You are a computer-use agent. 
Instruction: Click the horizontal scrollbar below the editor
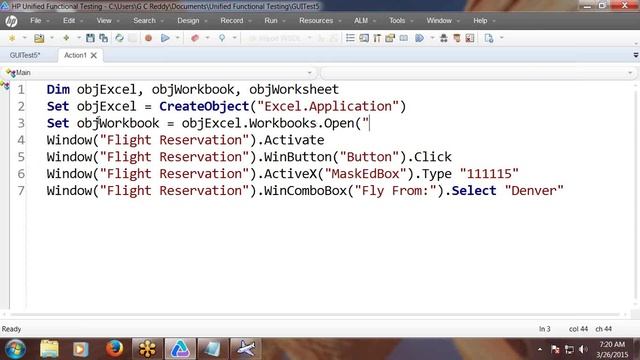coord(314,315)
